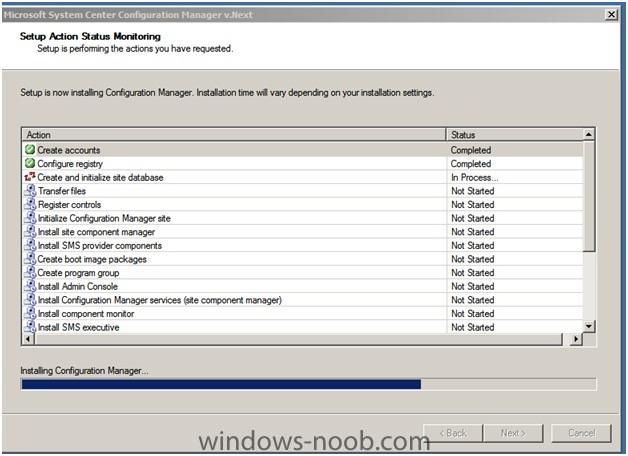Click the icon beside Install SMS provider components
Viewport: 628px width, 456px height.
click(30, 245)
